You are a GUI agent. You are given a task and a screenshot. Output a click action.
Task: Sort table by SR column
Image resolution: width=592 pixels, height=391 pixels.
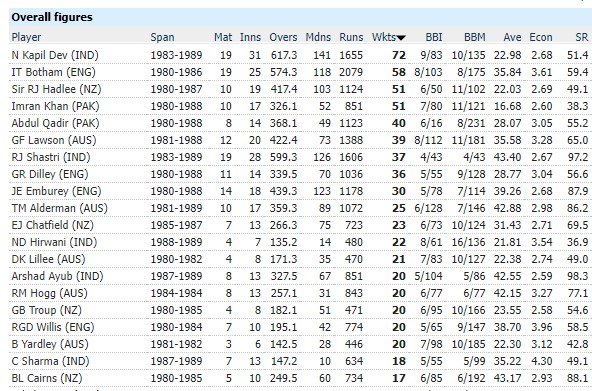click(x=582, y=37)
